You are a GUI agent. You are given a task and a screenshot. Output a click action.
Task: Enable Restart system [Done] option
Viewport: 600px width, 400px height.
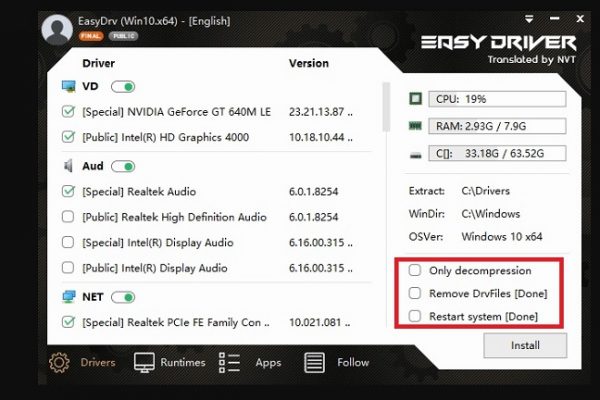coord(415,316)
